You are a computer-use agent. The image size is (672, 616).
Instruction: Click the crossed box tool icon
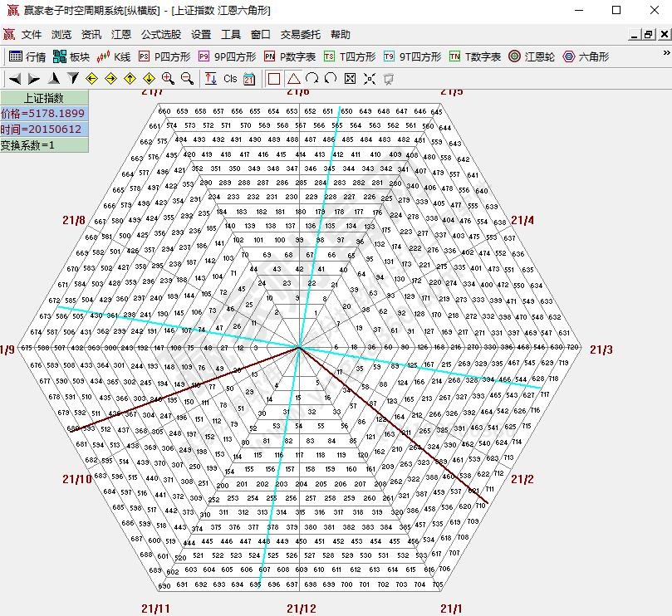350,79
